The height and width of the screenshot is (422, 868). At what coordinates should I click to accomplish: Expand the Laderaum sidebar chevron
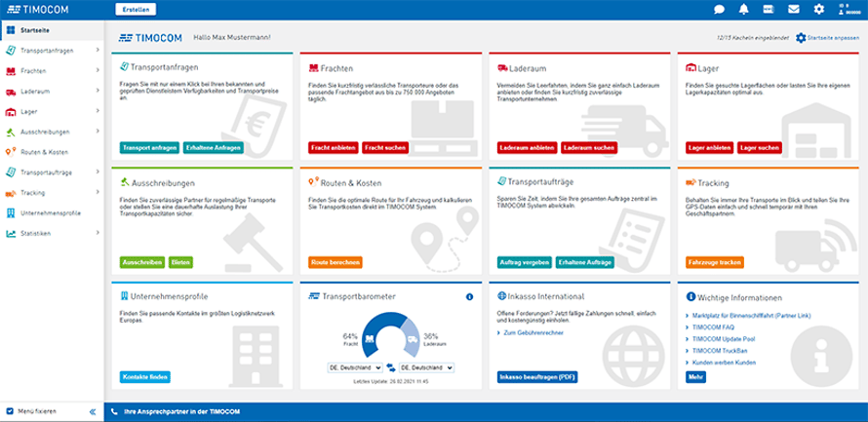[x=98, y=91]
